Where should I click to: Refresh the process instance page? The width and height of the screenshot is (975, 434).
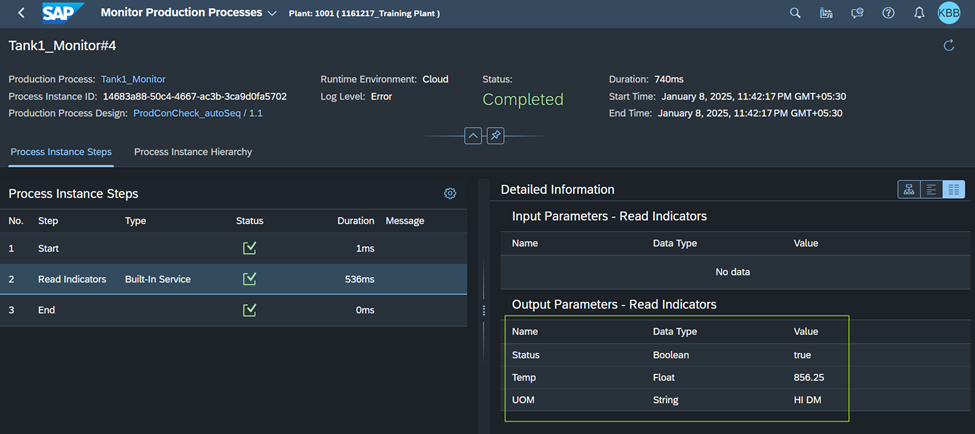pyautogui.click(x=948, y=45)
